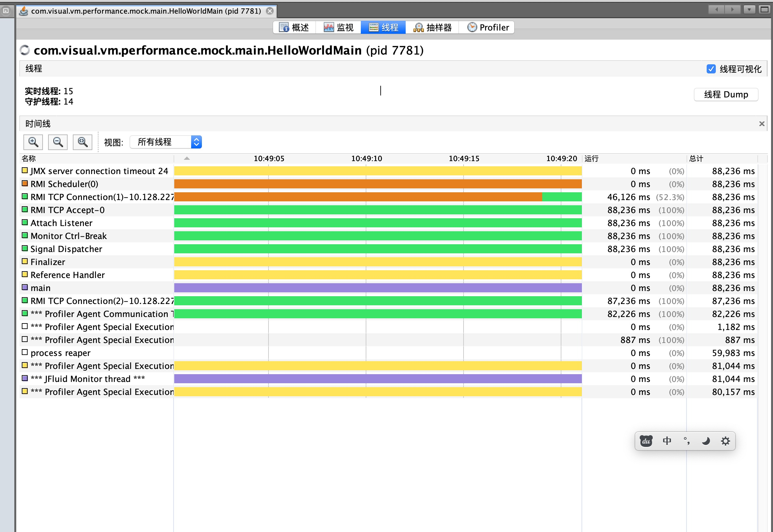Click the timeline zoom out icon
The height and width of the screenshot is (532, 773).
click(x=58, y=142)
